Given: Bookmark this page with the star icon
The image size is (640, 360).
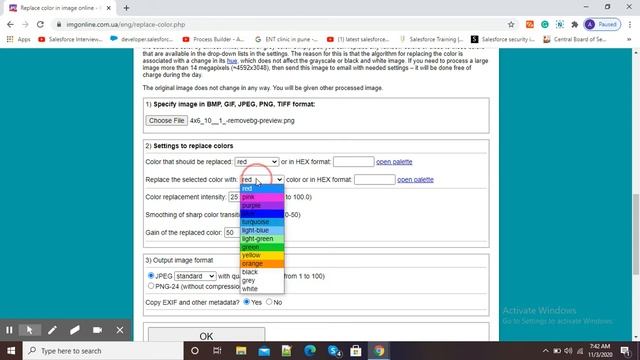Looking at the screenshot, I should click(x=511, y=24).
